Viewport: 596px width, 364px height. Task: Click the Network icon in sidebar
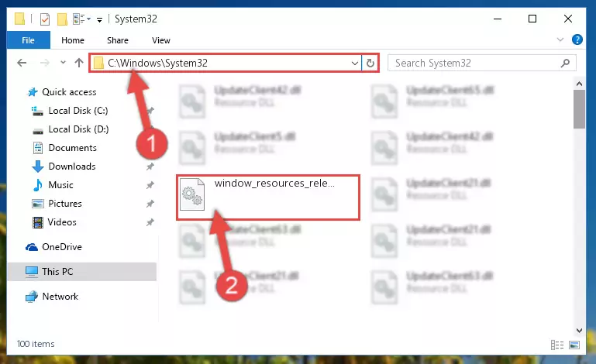pos(32,297)
